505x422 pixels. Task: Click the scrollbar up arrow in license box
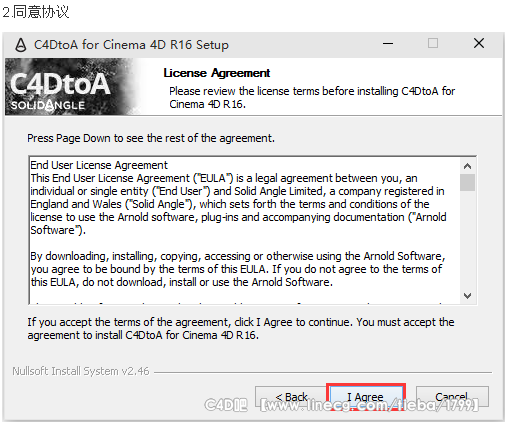click(x=467, y=166)
